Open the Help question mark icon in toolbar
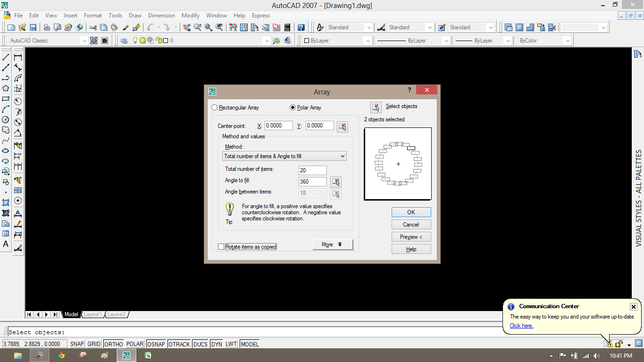 tap(301, 27)
